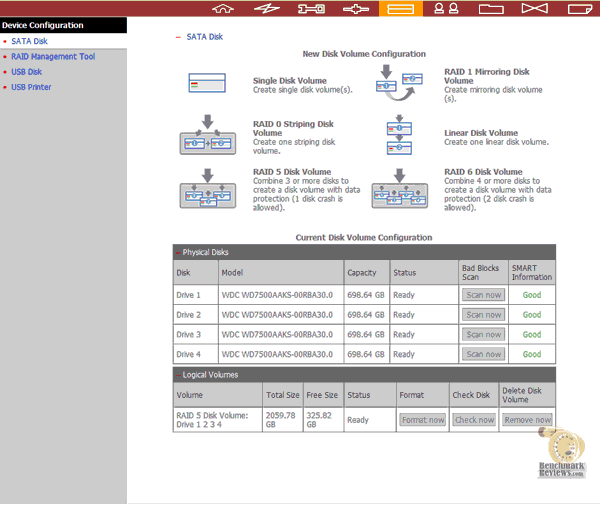This screenshot has height=505, width=600.
Task: View Drive 4 SMART status Good
Action: click(x=532, y=354)
